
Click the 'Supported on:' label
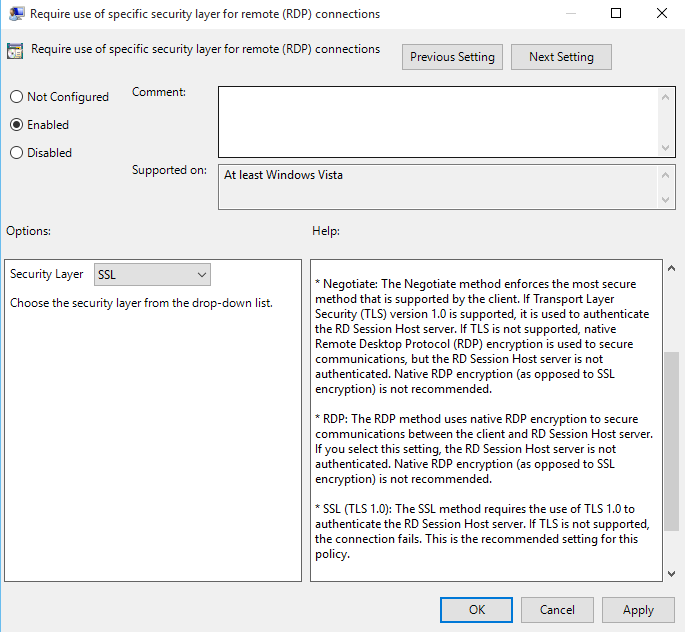(x=170, y=170)
